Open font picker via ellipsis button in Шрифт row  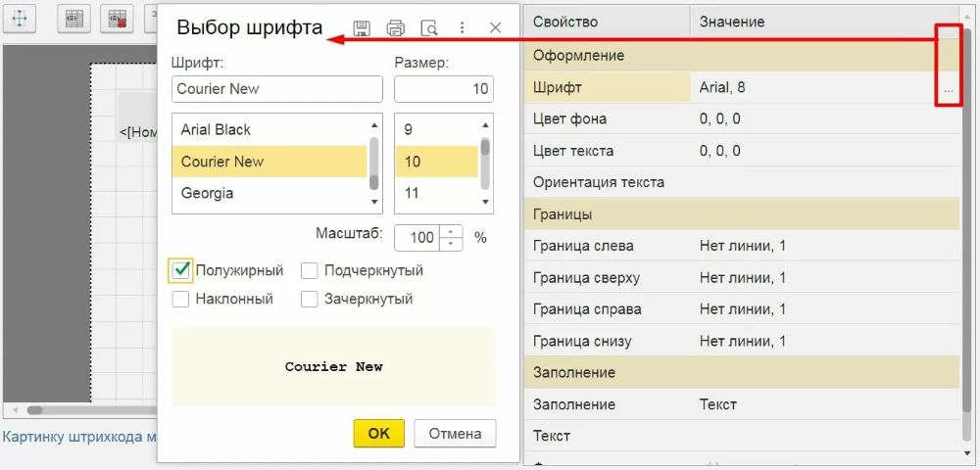pos(949,89)
